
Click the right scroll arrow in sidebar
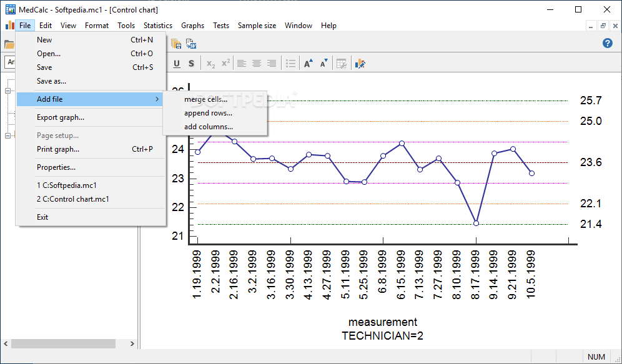click(132, 344)
